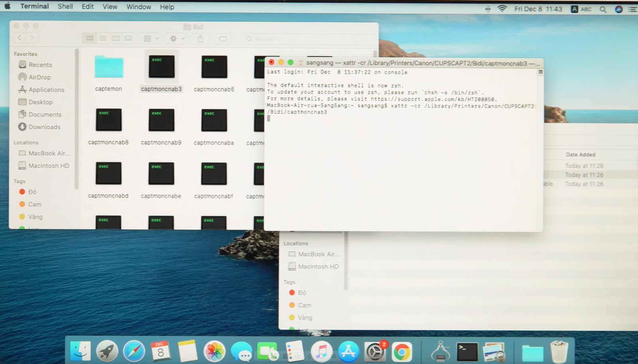The image size is (638, 364).
Task: Open the Apple menu
Action: click(x=8, y=6)
